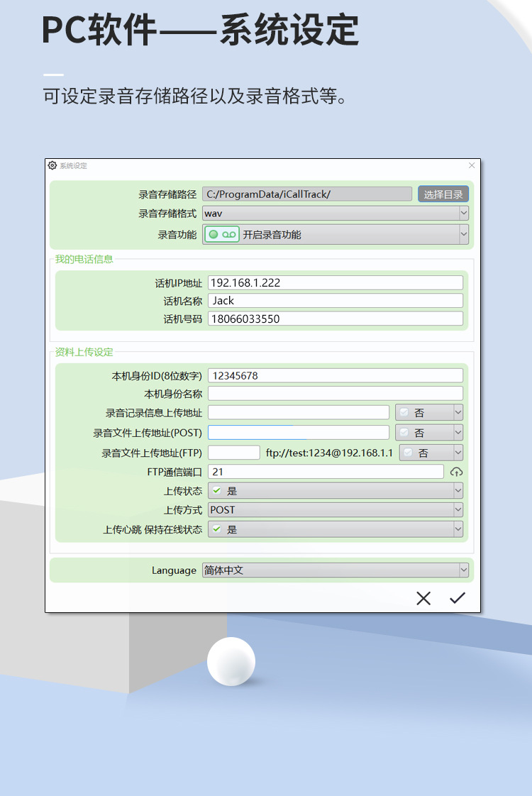The width and height of the screenshot is (532, 796).
Task: Click the 录音文件上传地址(POST) label
Action: 148,433
